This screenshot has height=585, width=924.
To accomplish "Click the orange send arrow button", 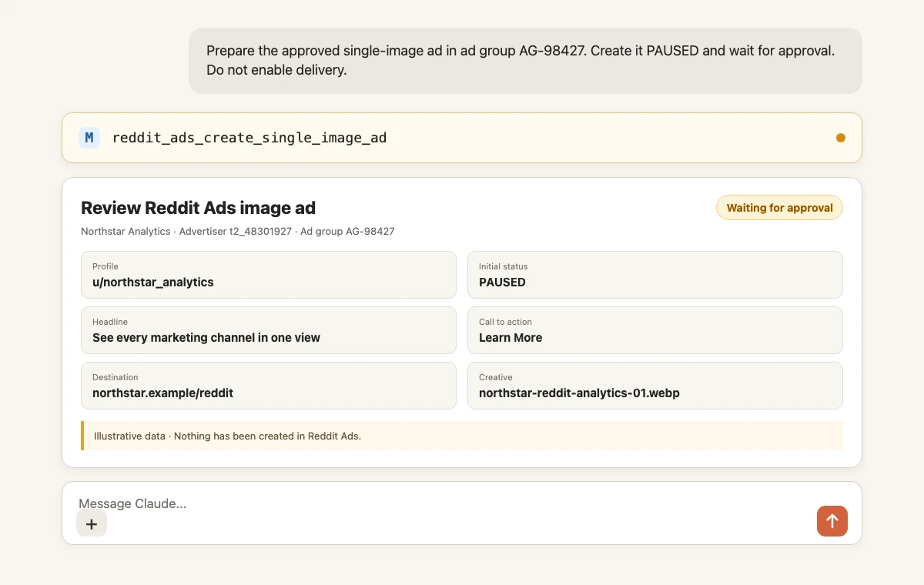I will [x=832, y=521].
